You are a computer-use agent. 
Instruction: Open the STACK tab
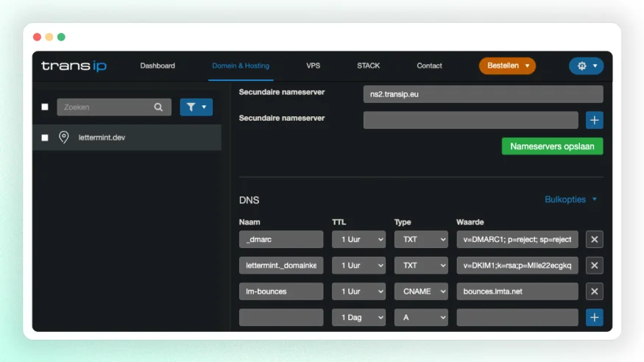coord(369,65)
